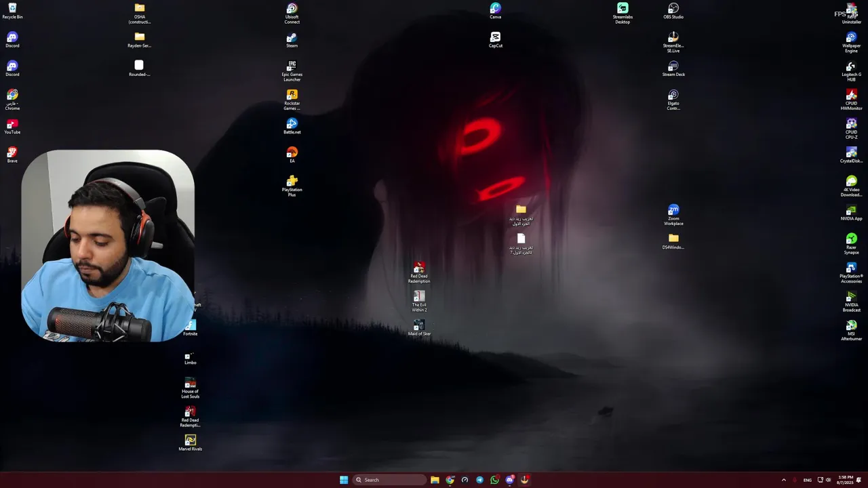Viewport: 868px width, 488px height.
Task: Select the Razer Synapse shortcut
Action: click(851, 244)
